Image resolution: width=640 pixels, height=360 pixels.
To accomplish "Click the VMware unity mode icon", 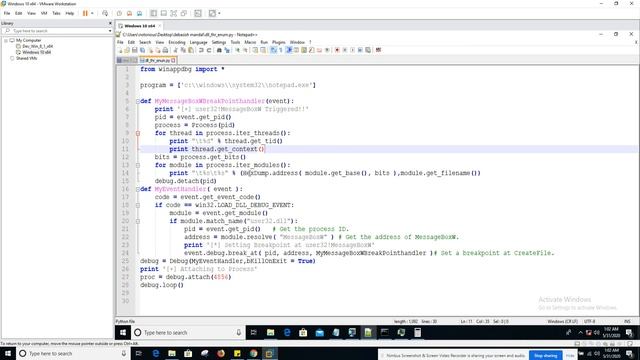I will coord(184,13).
